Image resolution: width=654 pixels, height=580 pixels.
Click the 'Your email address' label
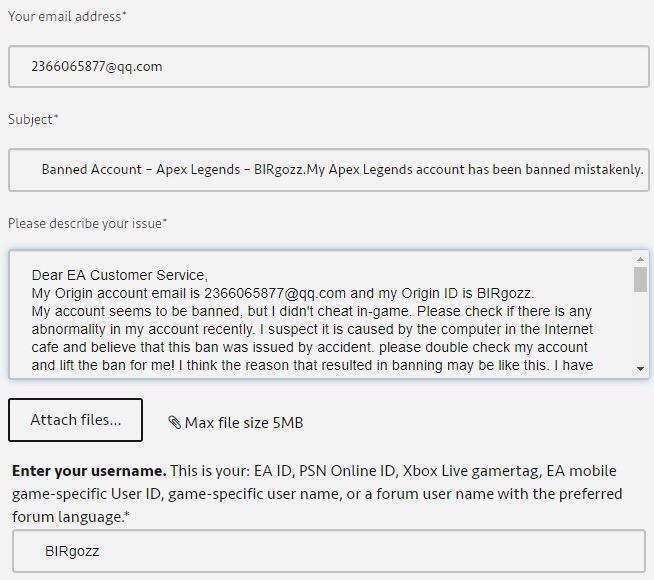67,16
